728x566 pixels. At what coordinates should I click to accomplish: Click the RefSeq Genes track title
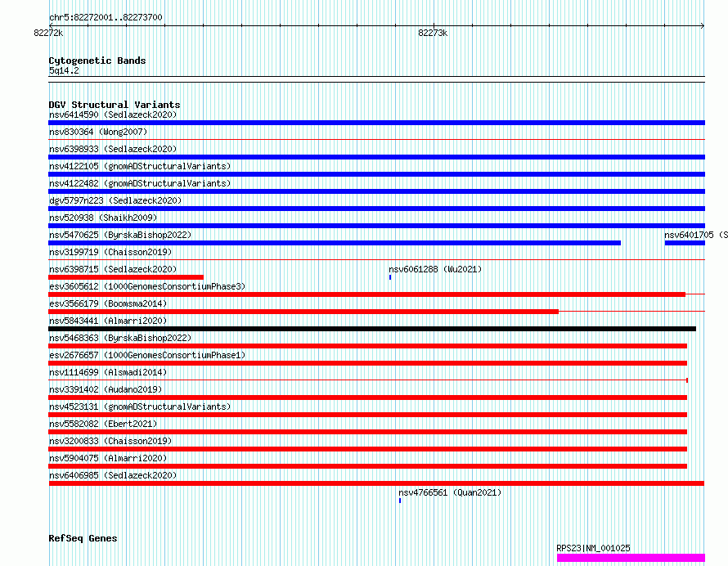pyautogui.click(x=83, y=539)
